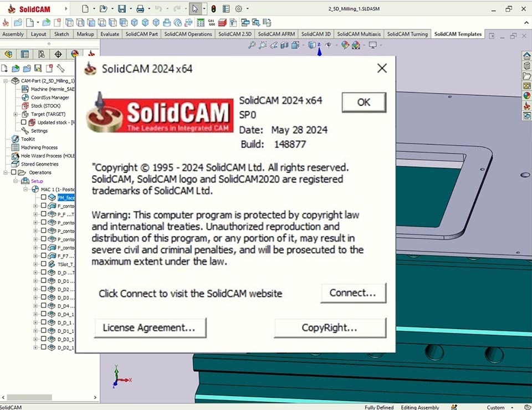Switch to the SolidCAM Turning tab
The image size is (532, 410).
click(x=407, y=34)
